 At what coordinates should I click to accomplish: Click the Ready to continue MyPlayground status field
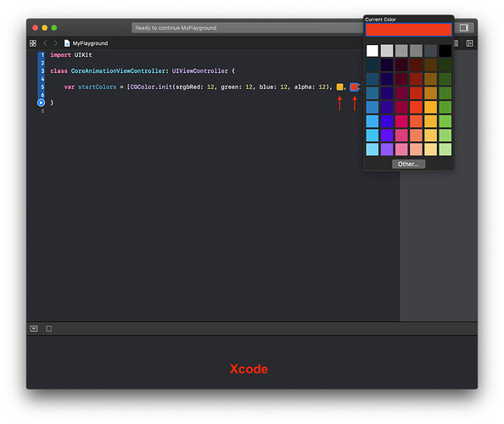tap(247, 28)
